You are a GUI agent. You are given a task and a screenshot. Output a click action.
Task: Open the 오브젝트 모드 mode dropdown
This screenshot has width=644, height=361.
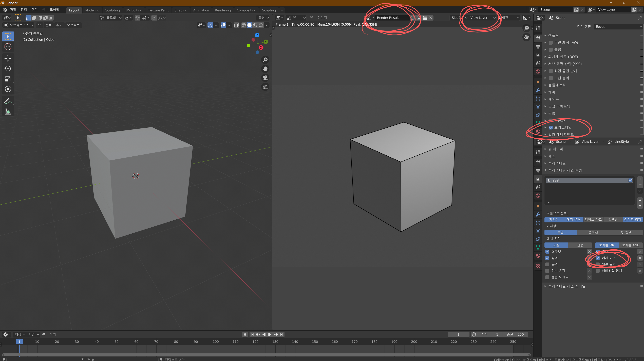pos(18,25)
